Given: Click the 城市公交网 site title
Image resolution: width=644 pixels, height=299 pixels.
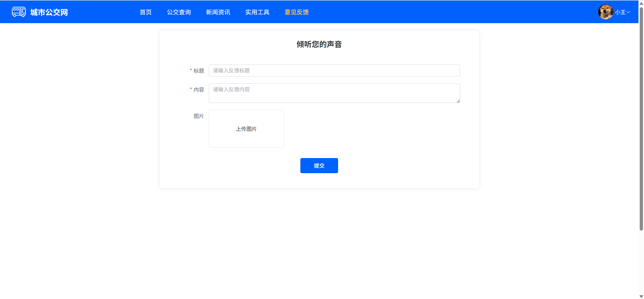Looking at the screenshot, I should (49, 12).
